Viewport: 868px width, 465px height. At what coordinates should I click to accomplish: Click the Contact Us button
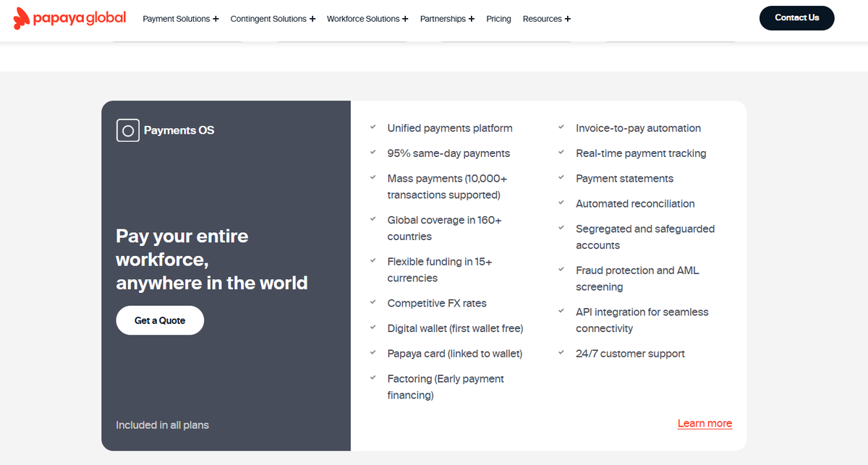[796, 18]
